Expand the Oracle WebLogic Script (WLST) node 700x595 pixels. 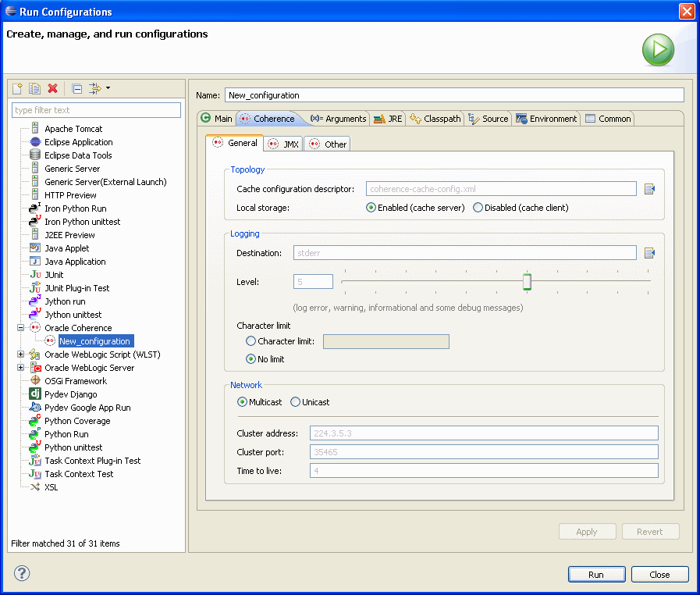click(21, 355)
